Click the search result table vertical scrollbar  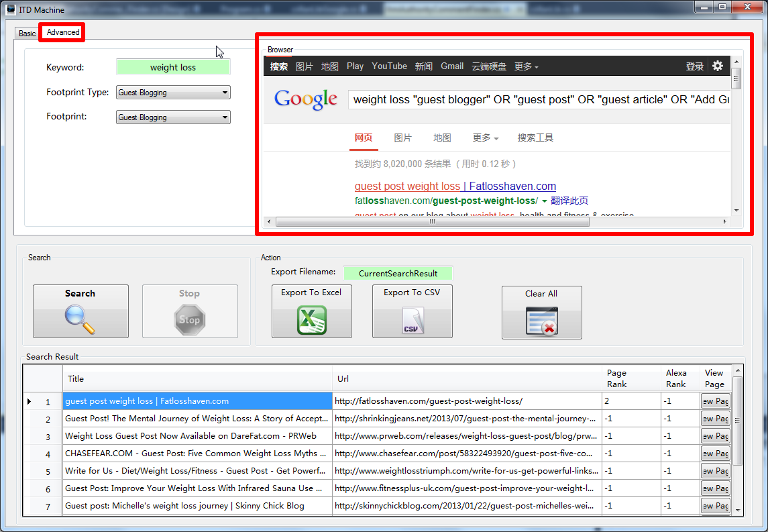click(x=738, y=421)
